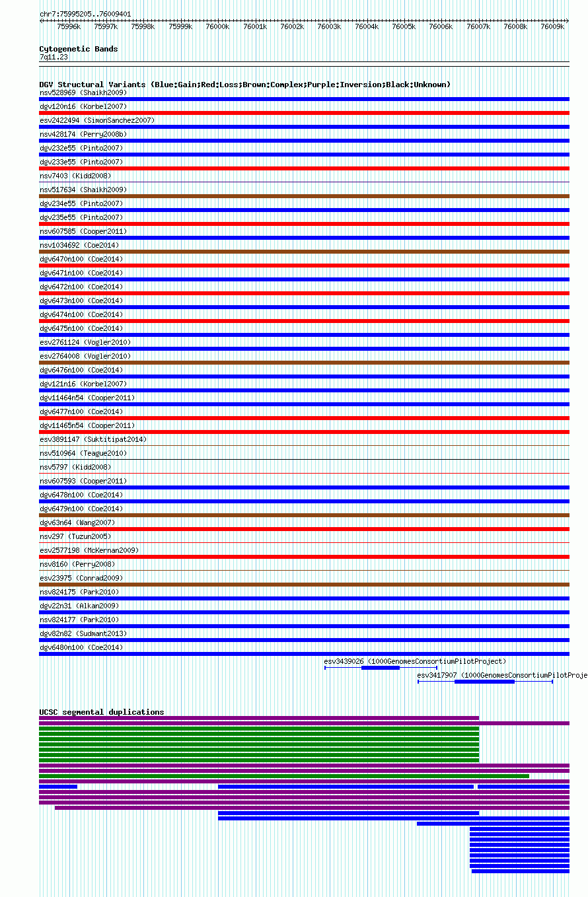Click the 76000k ruler tick label
Viewport: 588px width, 897px height.
217,27
